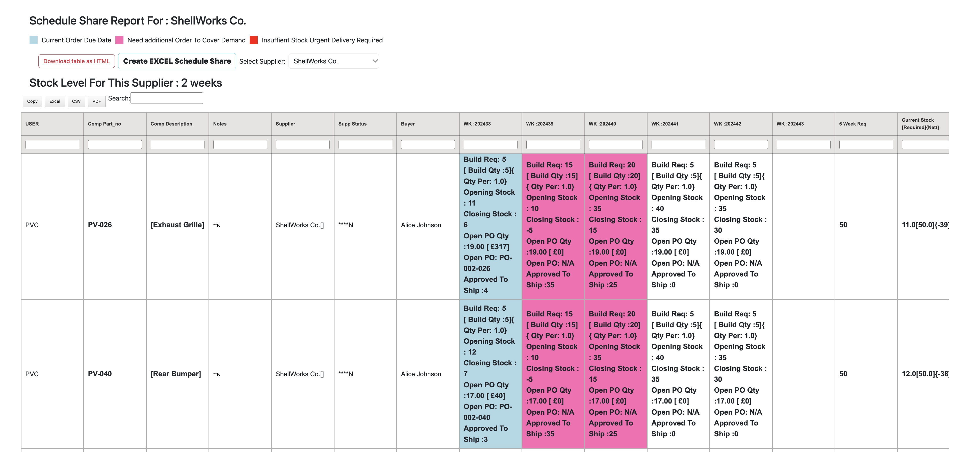Click the WK :202438 filter field
Screen dimensions: 980x452
pyautogui.click(x=491, y=145)
